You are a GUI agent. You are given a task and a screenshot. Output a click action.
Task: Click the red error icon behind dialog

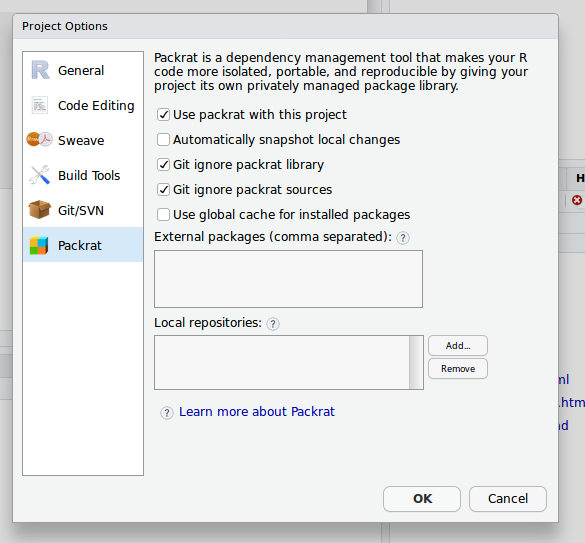click(x=577, y=200)
